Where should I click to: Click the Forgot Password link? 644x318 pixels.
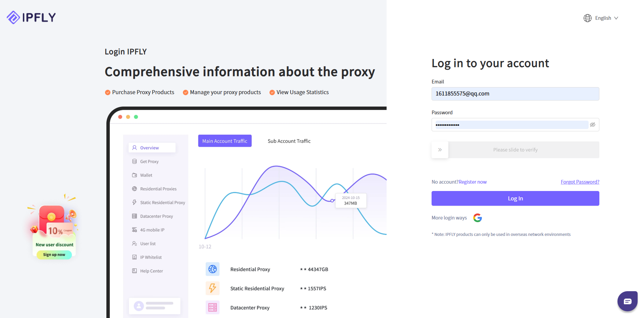(580, 182)
